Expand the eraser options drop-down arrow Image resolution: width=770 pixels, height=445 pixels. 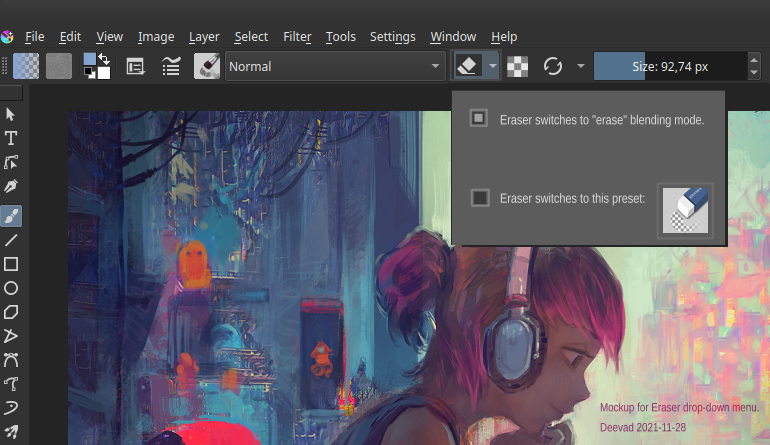click(492, 65)
